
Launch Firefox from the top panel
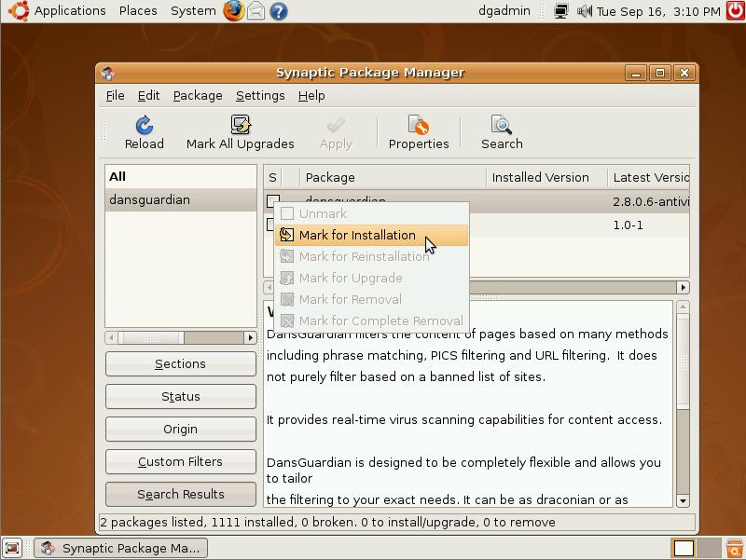click(234, 10)
